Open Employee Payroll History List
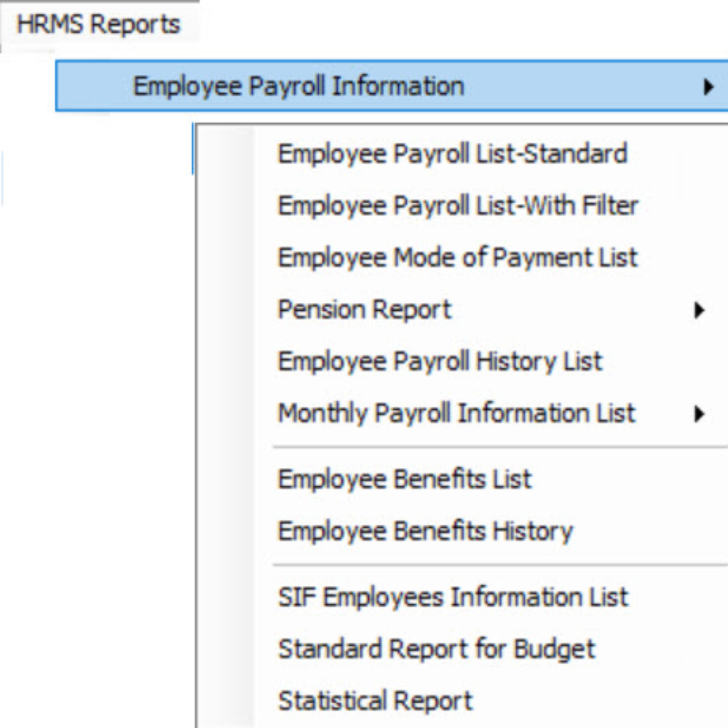 pos(440,362)
